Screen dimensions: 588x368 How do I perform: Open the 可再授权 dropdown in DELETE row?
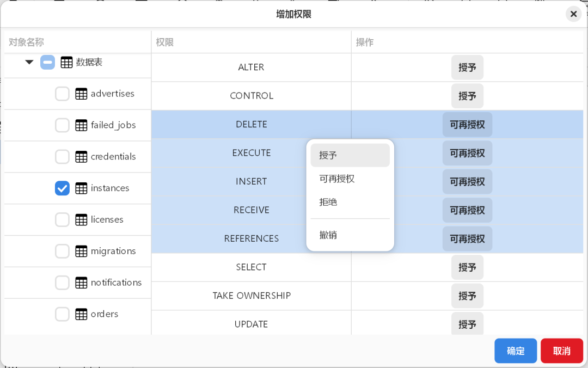click(x=467, y=125)
